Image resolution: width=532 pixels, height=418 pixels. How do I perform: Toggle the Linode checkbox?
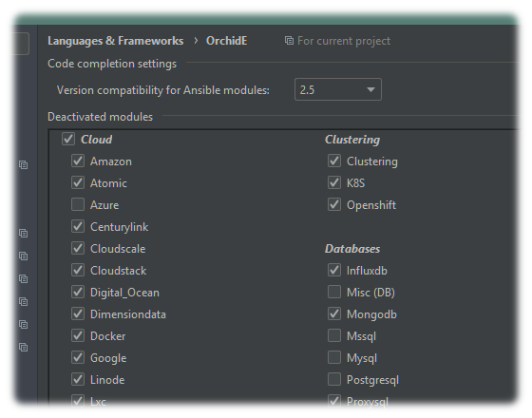point(78,380)
